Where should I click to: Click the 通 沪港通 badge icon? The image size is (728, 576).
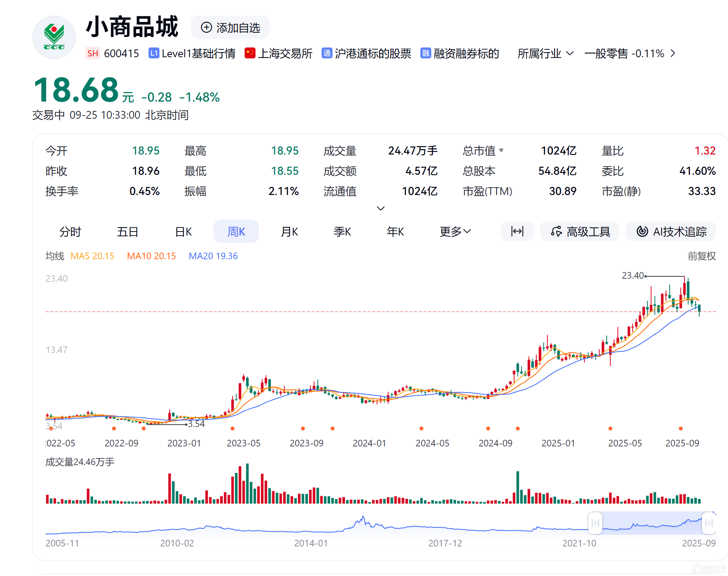(x=327, y=53)
